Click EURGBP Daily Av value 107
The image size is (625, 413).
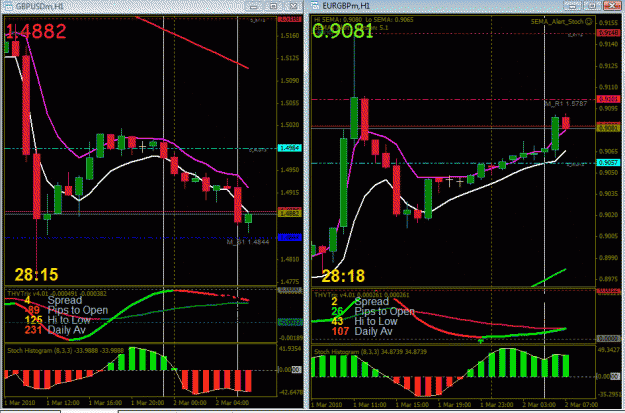[340, 331]
